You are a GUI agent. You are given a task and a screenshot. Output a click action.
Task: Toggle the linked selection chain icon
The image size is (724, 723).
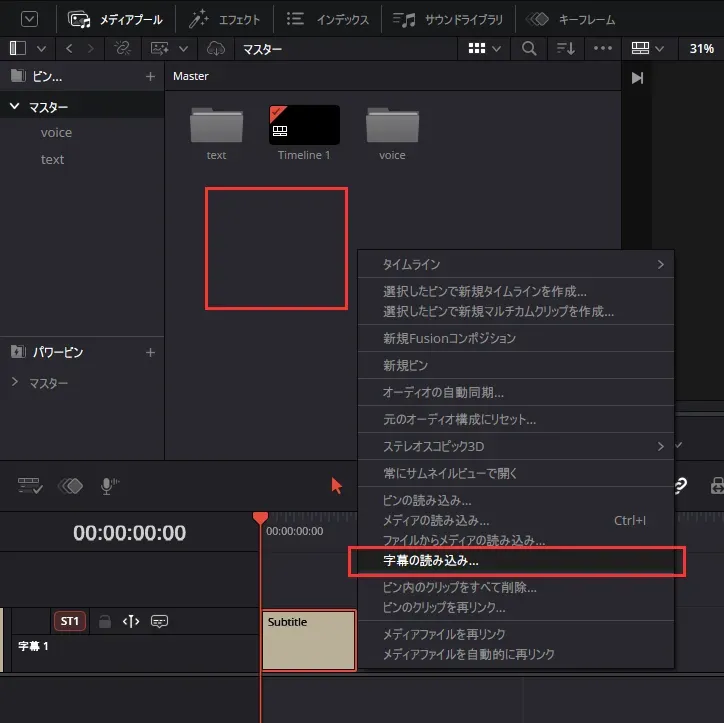[681, 486]
